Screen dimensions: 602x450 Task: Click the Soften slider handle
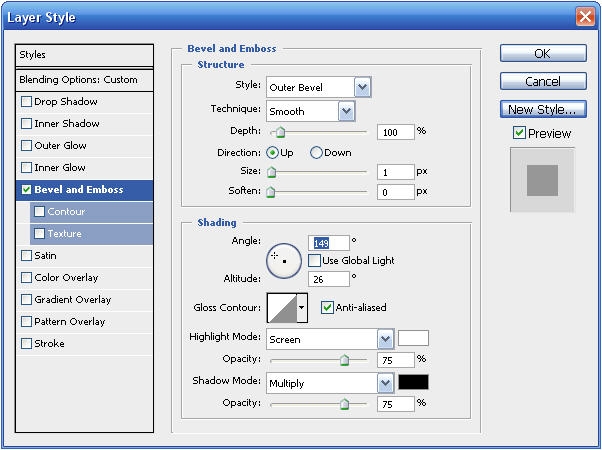tap(271, 191)
